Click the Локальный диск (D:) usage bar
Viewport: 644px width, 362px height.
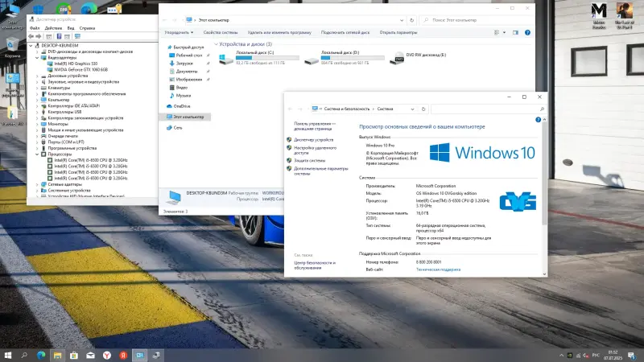click(x=353, y=58)
